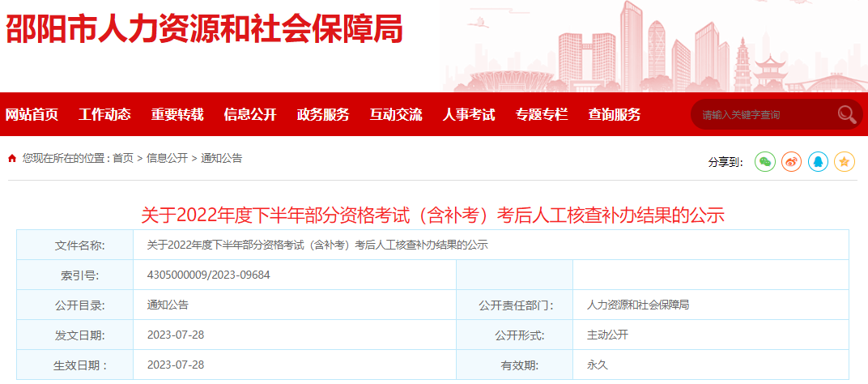The width and height of the screenshot is (868, 384).
Task: Click the red announcement headline
Action: [433, 215]
